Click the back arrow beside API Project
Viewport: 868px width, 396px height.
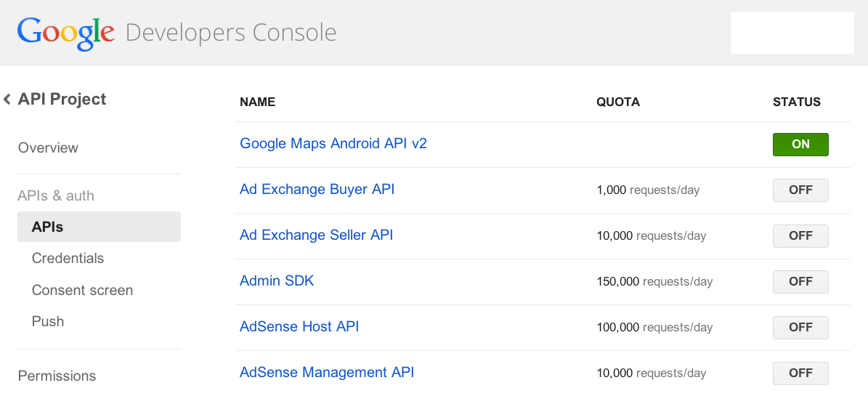point(7,100)
